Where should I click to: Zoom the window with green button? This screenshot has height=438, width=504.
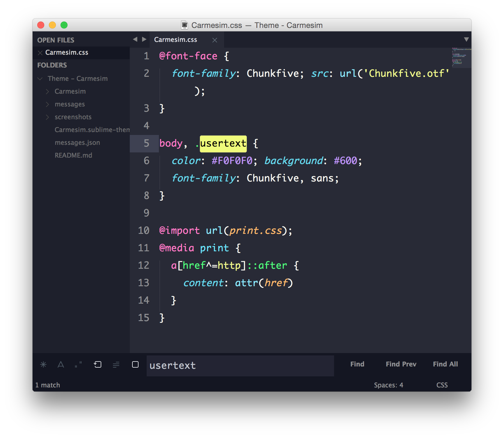point(64,25)
